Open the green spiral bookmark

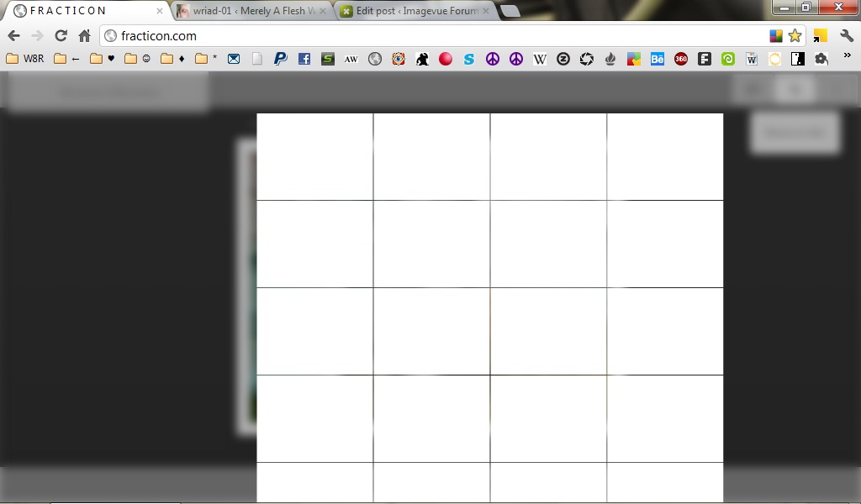tap(728, 59)
